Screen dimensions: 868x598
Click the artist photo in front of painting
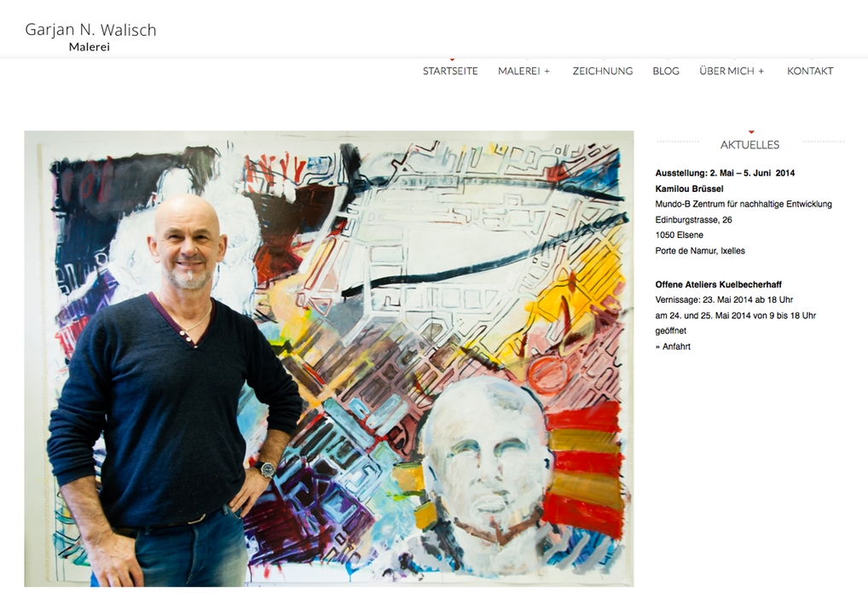pos(329,359)
